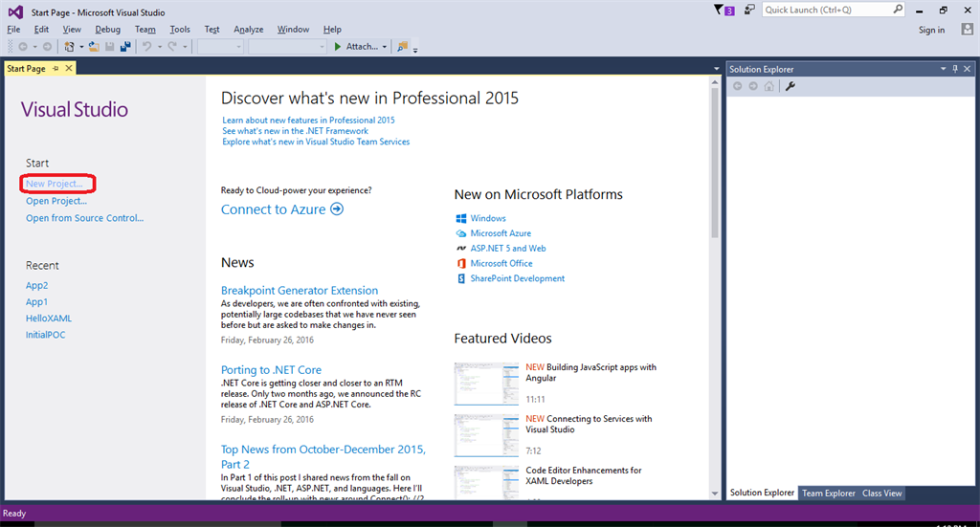Open the File menu
Screen dimensions: 980x527
click(x=13, y=30)
